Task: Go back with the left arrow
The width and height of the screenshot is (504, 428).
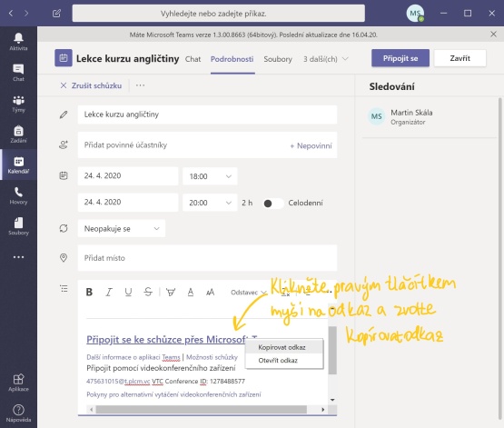Action: coord(11,14)
